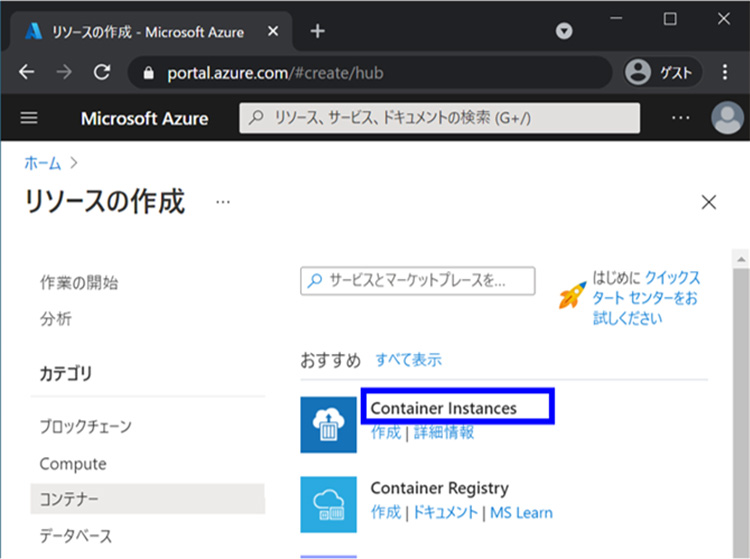750x559 pixels.
Task: Close the リソースの作成 blade
Action: tap(709, 202)
